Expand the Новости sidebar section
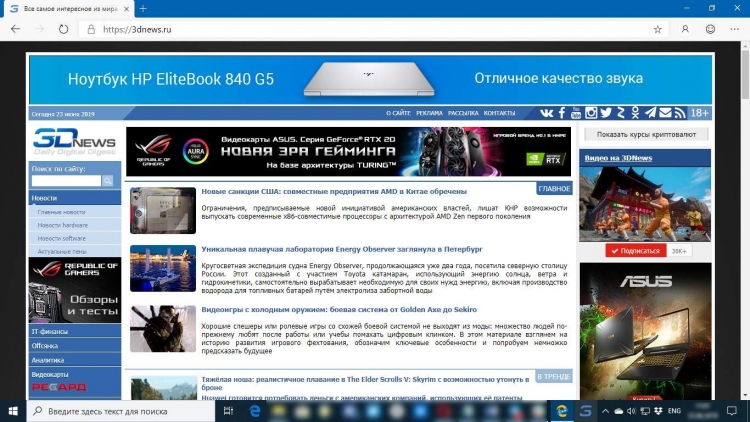 point(75,198)
